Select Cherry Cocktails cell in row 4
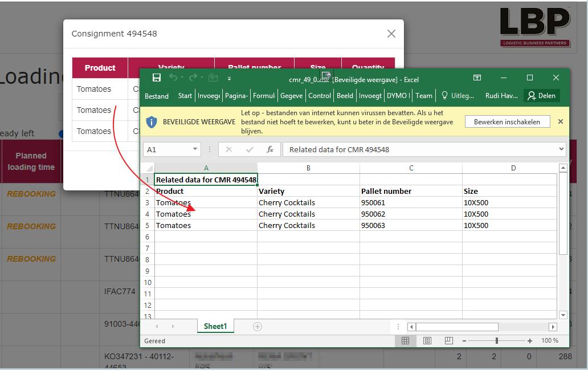This screenshot has width=588, height=370. (x=308, y=214)
